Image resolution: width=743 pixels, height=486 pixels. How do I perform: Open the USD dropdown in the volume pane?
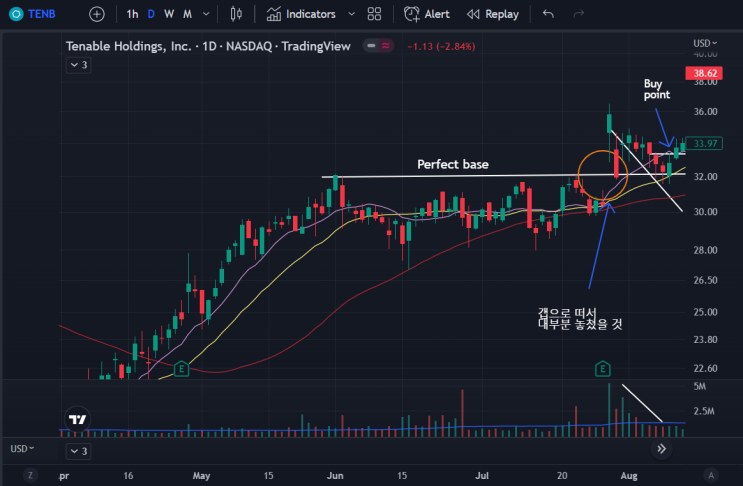(22, 448)
